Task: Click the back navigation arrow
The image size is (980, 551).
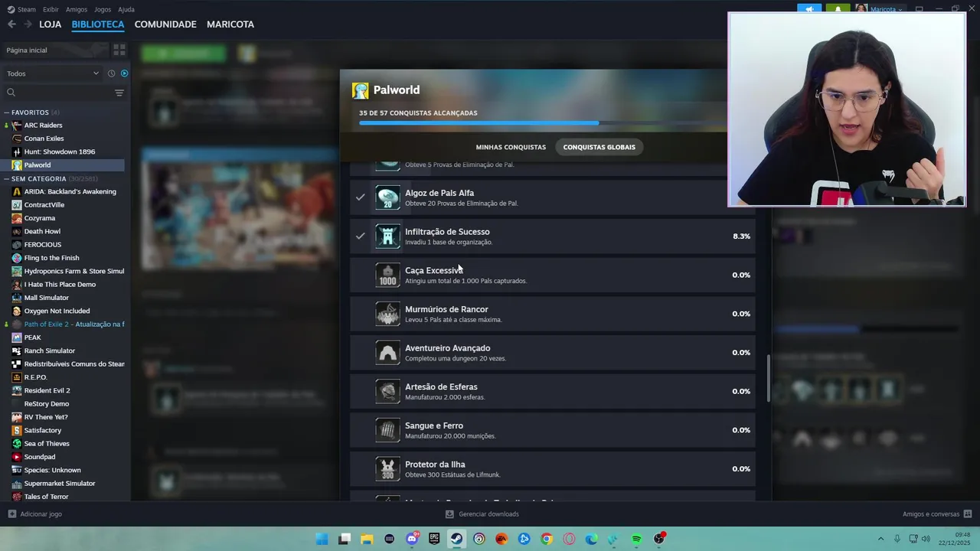Action: click(11, 24)
